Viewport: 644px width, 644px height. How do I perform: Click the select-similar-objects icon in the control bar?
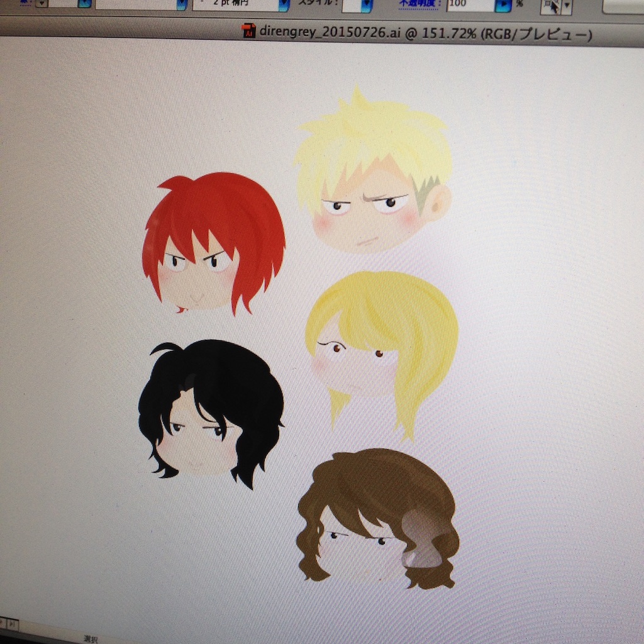[x=551, y=6]
